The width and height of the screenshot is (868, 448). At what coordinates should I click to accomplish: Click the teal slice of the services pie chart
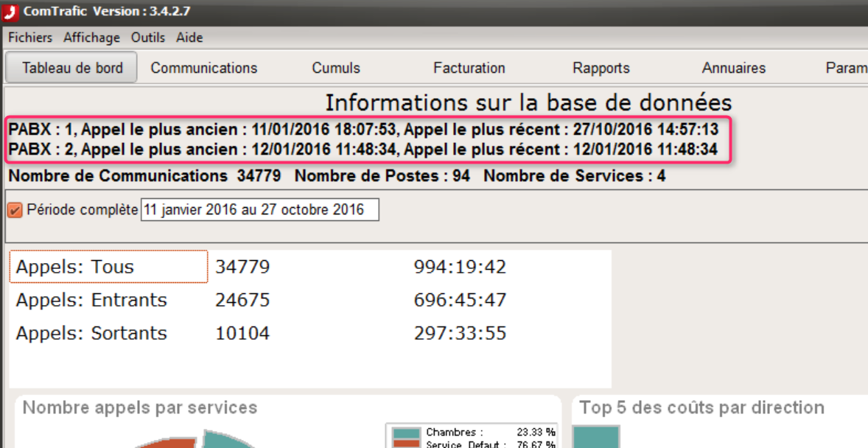227,440
